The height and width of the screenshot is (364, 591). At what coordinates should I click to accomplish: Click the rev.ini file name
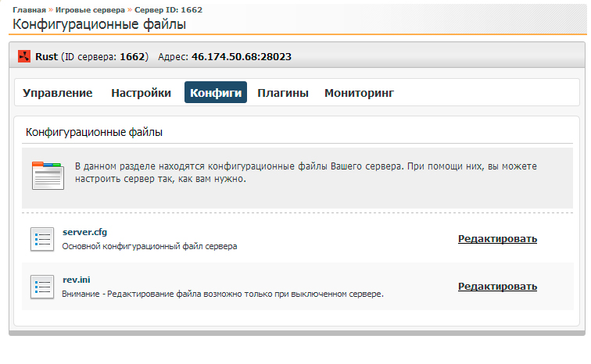click(x=77, y=279)
